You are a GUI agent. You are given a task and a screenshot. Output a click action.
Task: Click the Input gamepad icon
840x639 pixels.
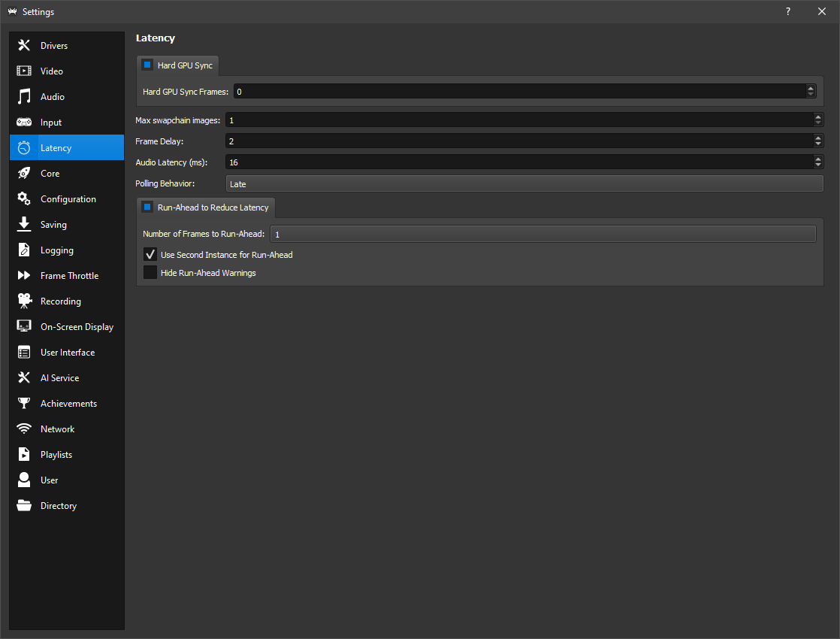tap(24, 123)
